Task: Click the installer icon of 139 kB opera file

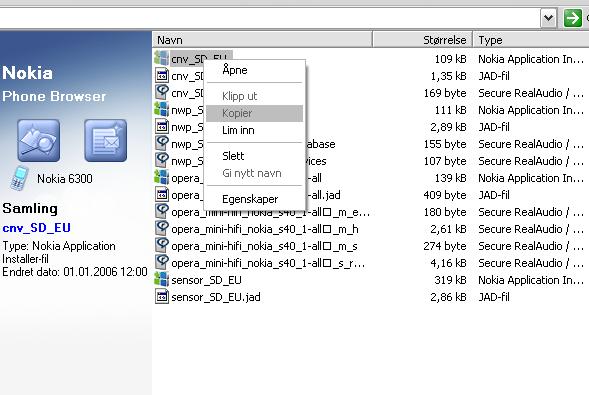Action: pyautogui.click(x=162, y=177)
